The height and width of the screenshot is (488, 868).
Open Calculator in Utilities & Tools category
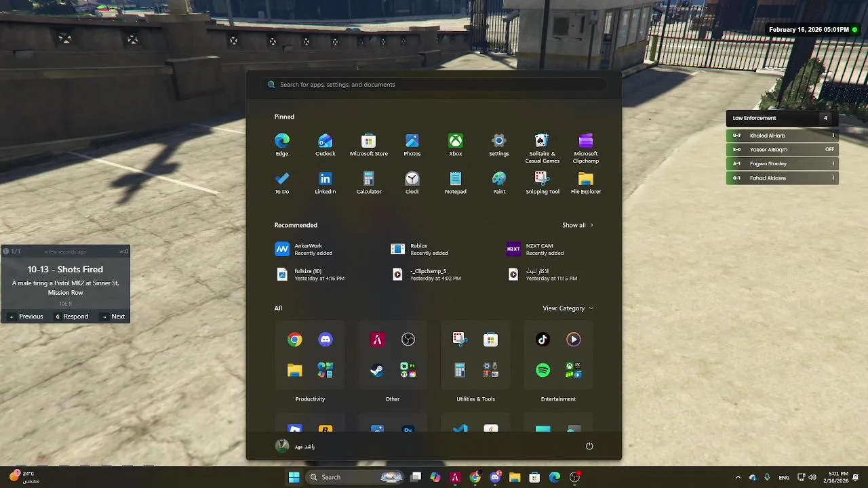(x=460, y=370)
